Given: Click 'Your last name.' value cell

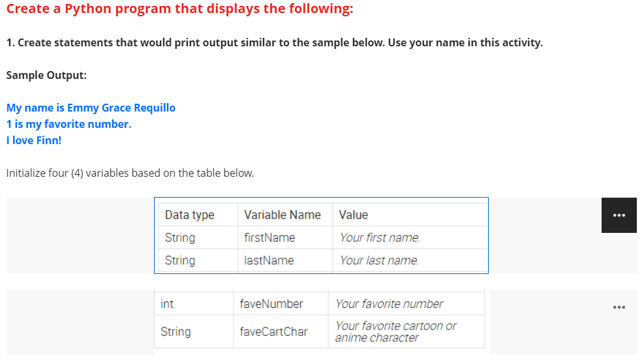Looking at the screenshot, I should point(410,260).
